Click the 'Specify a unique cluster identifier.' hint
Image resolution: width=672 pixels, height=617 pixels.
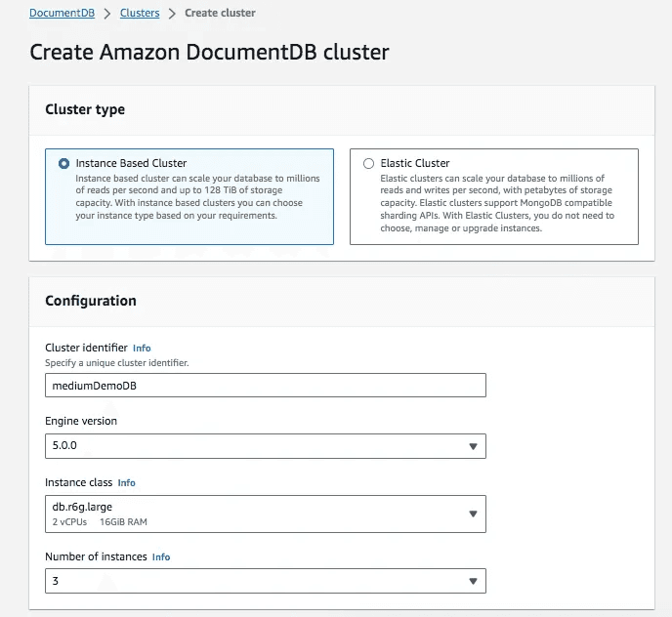(x=117, y=363)
